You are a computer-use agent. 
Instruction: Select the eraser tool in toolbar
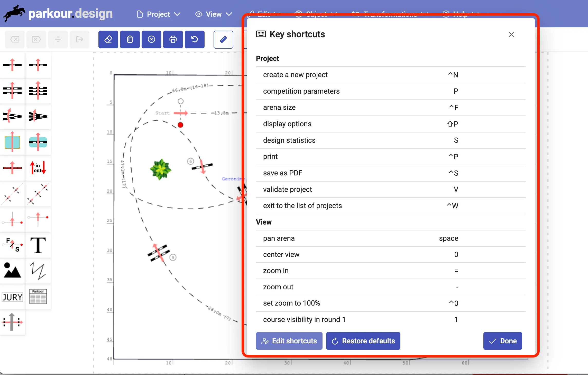point(108,40)
